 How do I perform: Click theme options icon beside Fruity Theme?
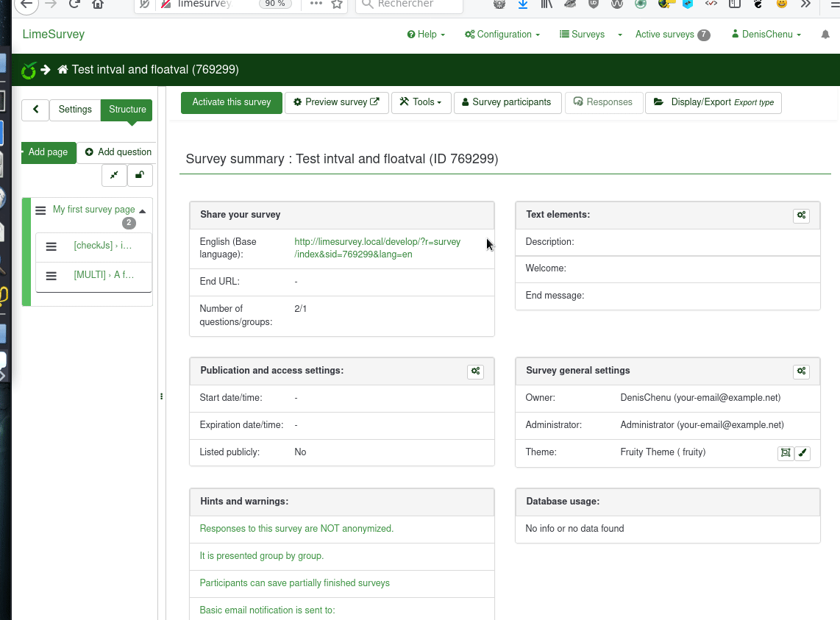coord(786,453)
